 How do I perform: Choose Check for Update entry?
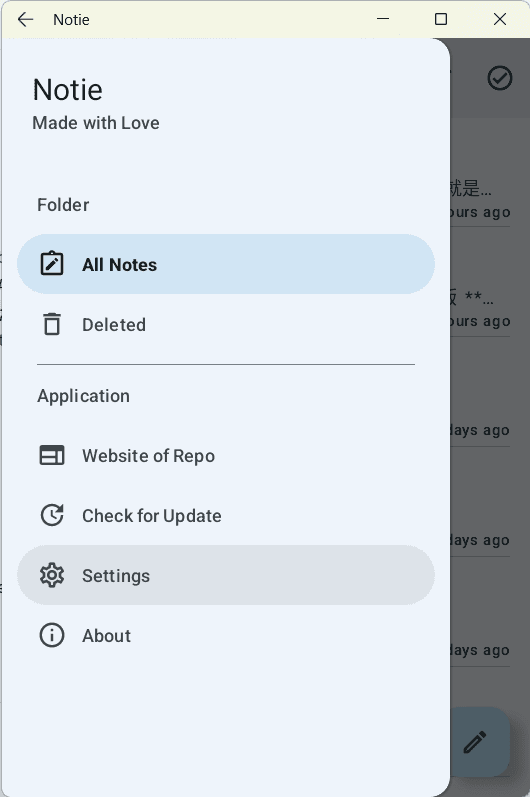pyautogui.click(x=226, y=515)
